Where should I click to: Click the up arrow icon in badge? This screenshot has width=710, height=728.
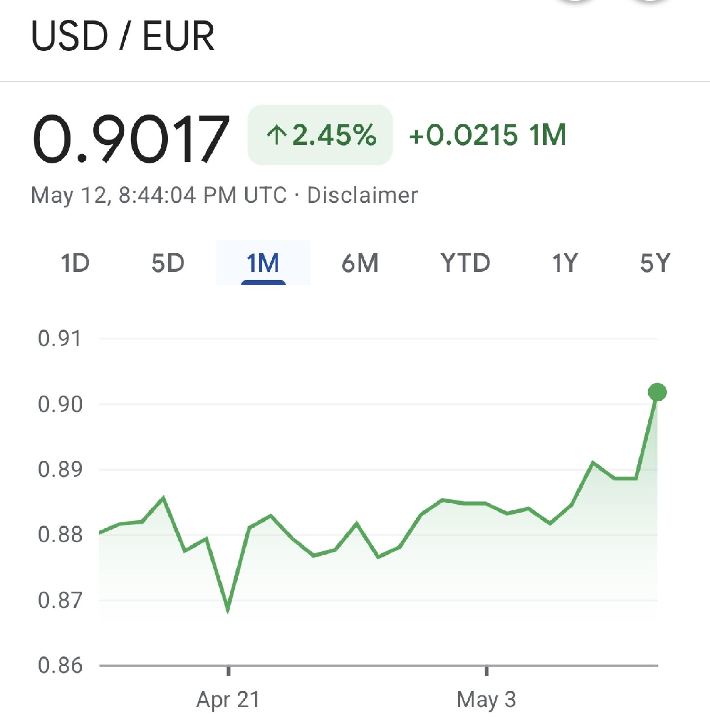pyautogui.click(x=276, y=135)
